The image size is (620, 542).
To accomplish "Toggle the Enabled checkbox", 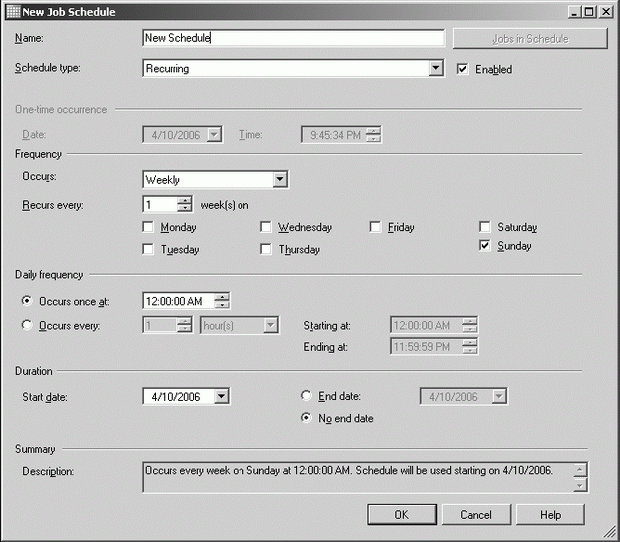I will coord(462,69).
